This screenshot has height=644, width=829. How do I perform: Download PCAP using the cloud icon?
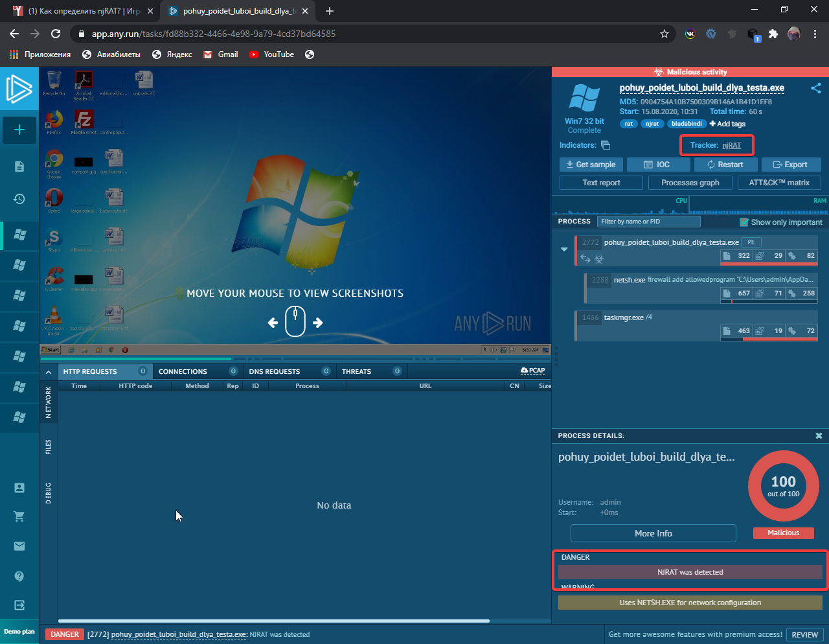532,371
